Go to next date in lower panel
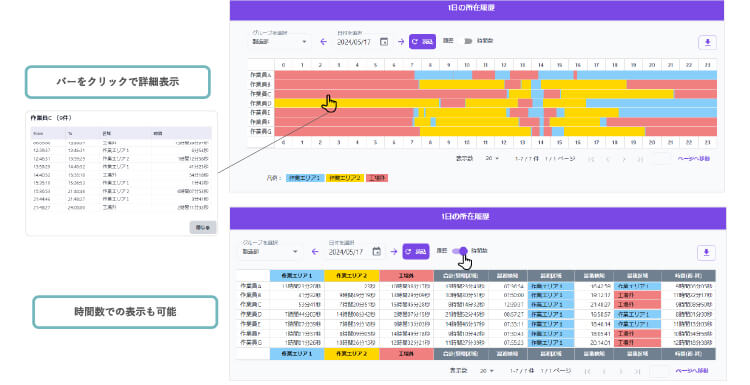Viewport: 750px width, 385px height. tap(393, 251)
